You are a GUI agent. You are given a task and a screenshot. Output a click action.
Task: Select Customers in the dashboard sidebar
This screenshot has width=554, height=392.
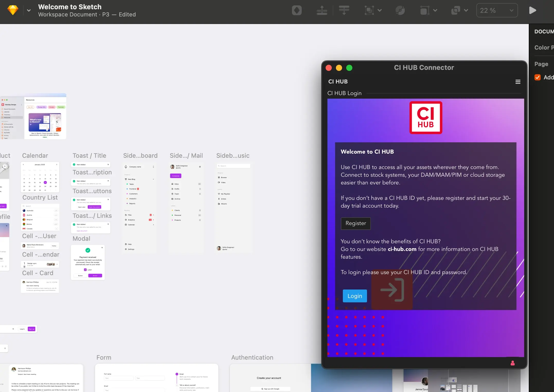click(132, 194)
